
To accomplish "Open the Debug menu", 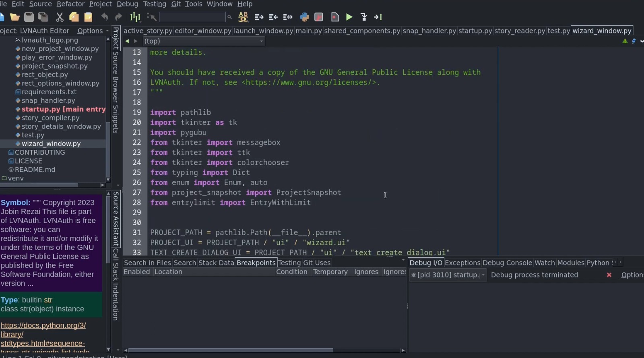I will 127,4.
